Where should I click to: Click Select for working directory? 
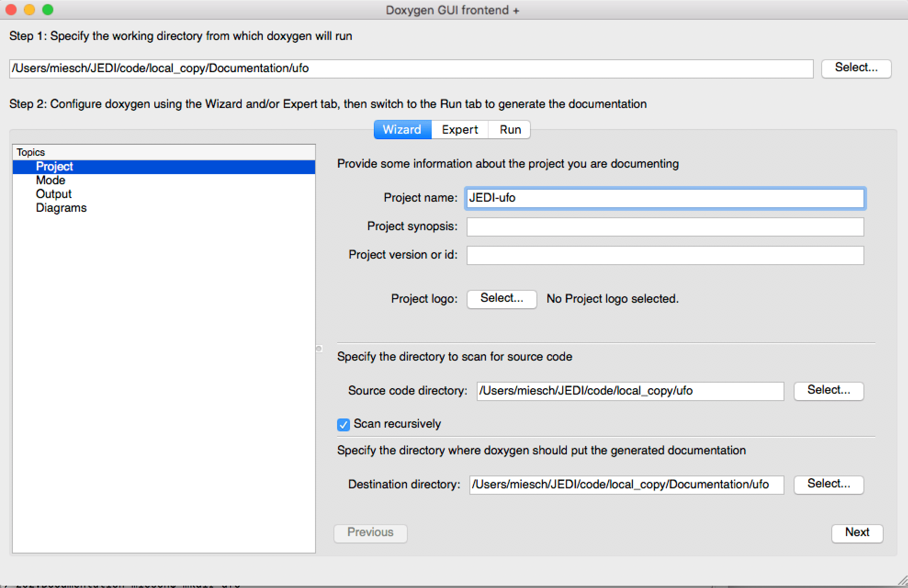[856, 68]
